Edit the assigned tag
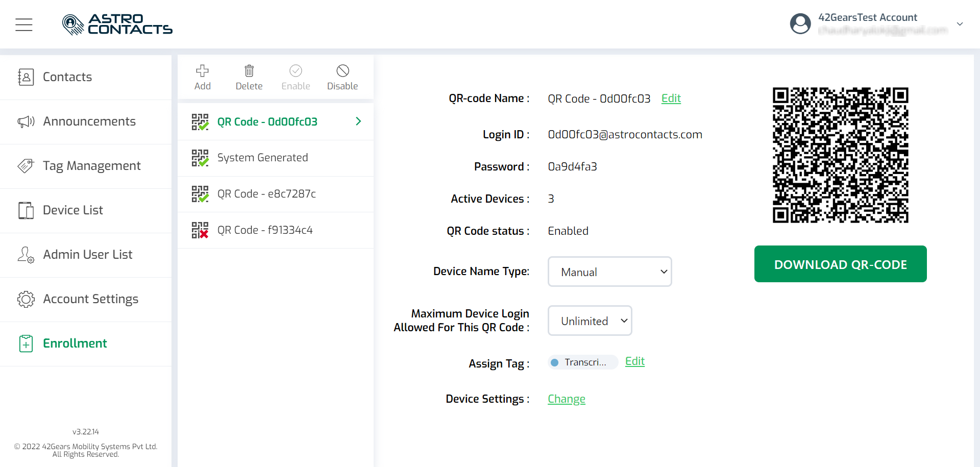The height and width of the screenshot is (467, 980). point(635,361)
